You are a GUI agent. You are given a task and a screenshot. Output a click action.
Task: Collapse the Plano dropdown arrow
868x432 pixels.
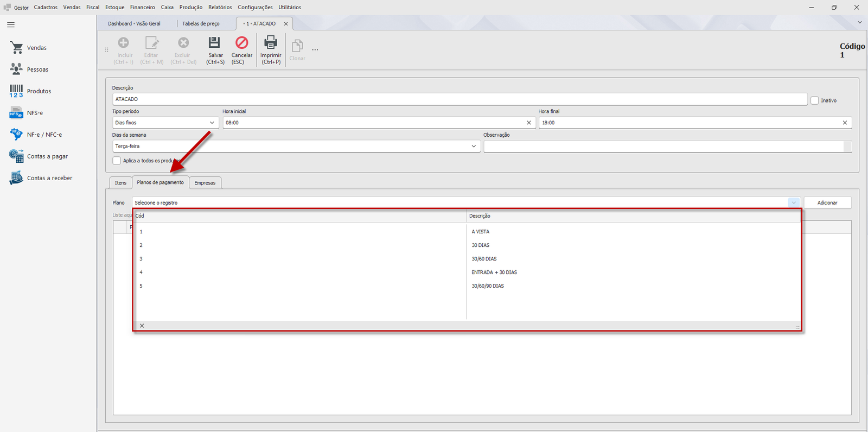[x=794, y=202]
